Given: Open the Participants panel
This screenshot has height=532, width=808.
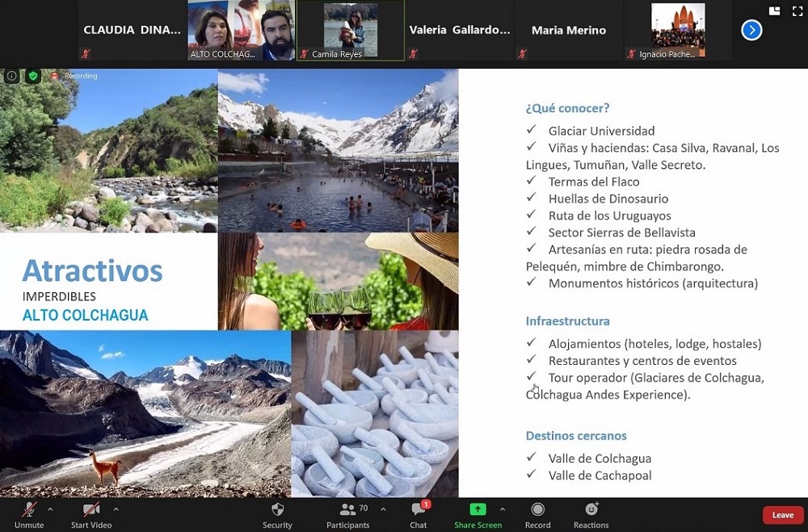Looking at the screenshot, I should pyautogui.click(x=348, y=514).
